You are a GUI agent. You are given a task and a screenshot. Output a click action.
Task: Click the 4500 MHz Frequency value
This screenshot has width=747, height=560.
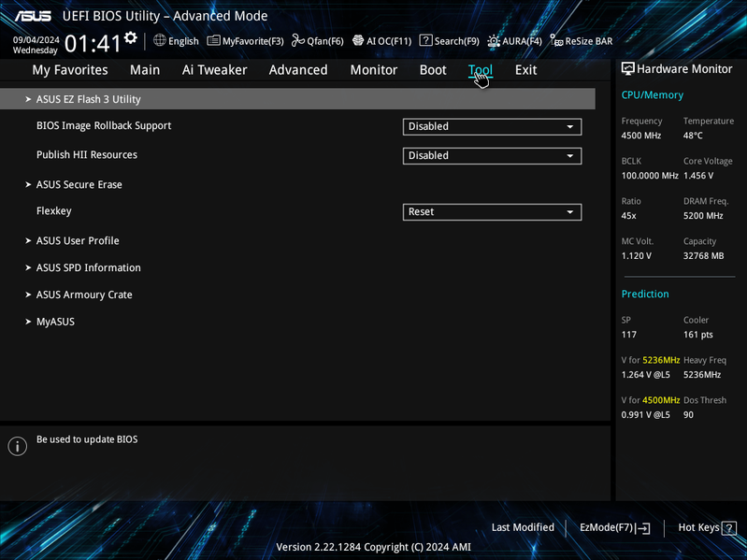(x=641, y=136)
